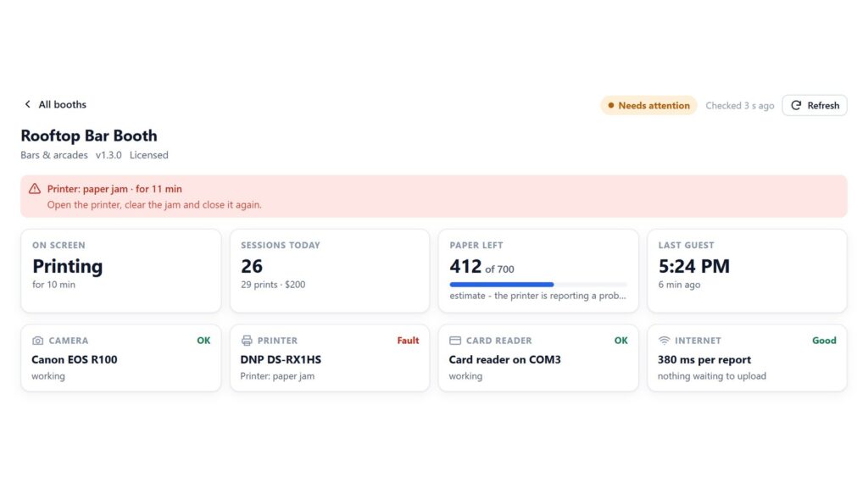Click the LAST GUEST card label
The image size is (868, 488).
(686, 246)
